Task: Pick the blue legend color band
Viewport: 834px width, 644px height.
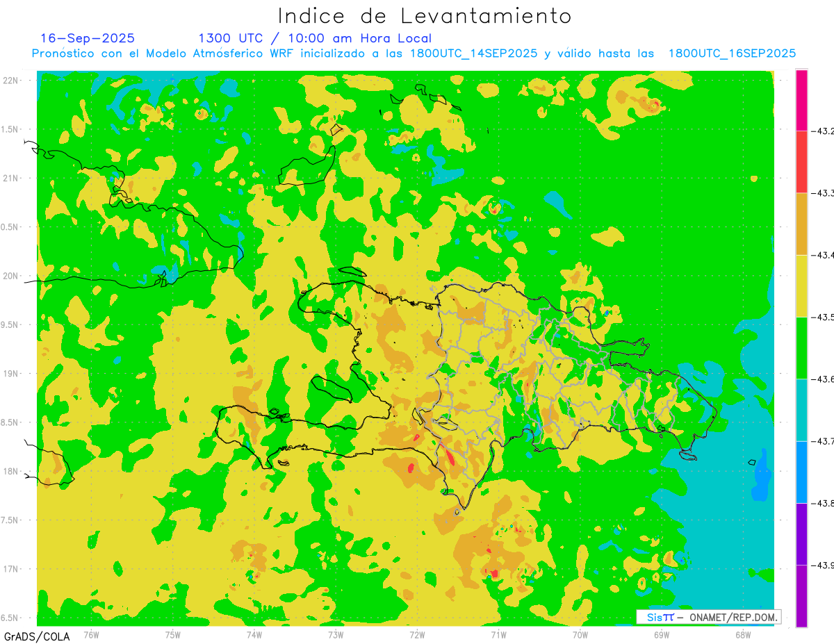Action: (801, 472)
